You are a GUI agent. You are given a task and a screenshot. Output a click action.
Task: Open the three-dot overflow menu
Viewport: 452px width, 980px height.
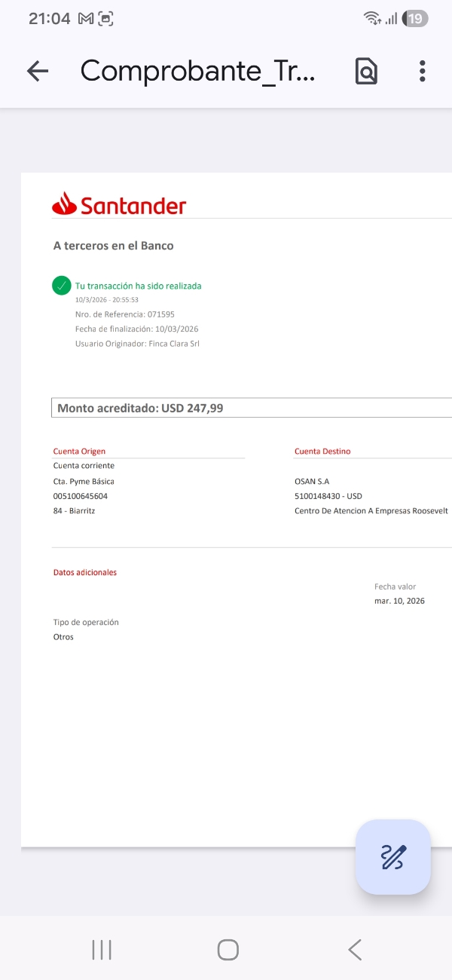(422, 71)
